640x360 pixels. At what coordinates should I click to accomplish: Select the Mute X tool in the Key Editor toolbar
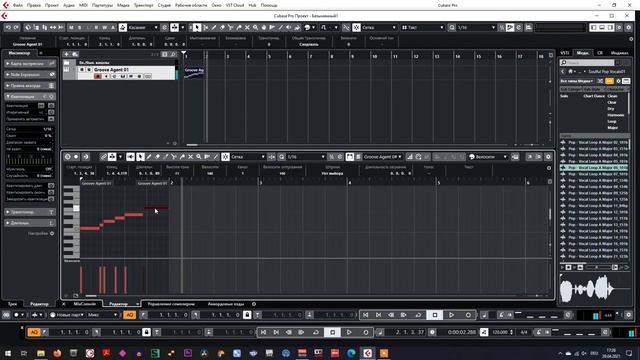190,157
